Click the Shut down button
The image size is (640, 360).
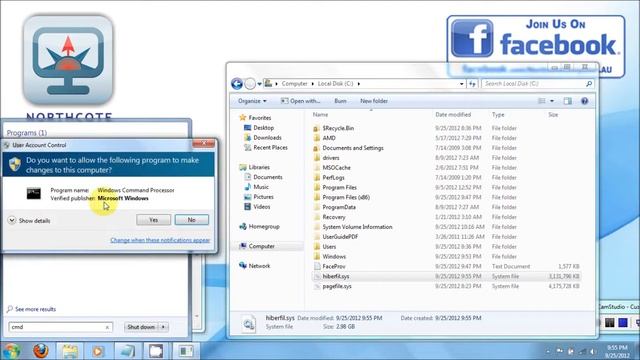pyautogui.click(x=141, y=327)
